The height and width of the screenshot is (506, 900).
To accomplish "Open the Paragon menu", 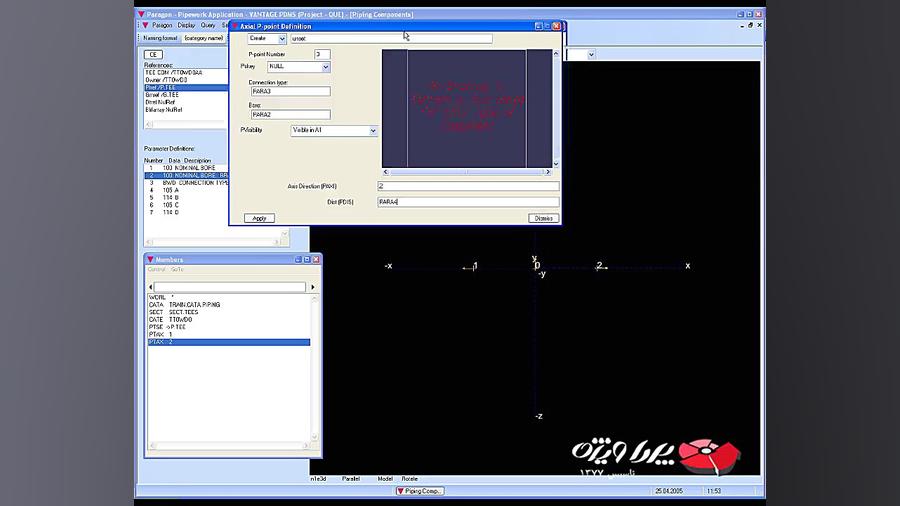I will click(x=162, y=25).
